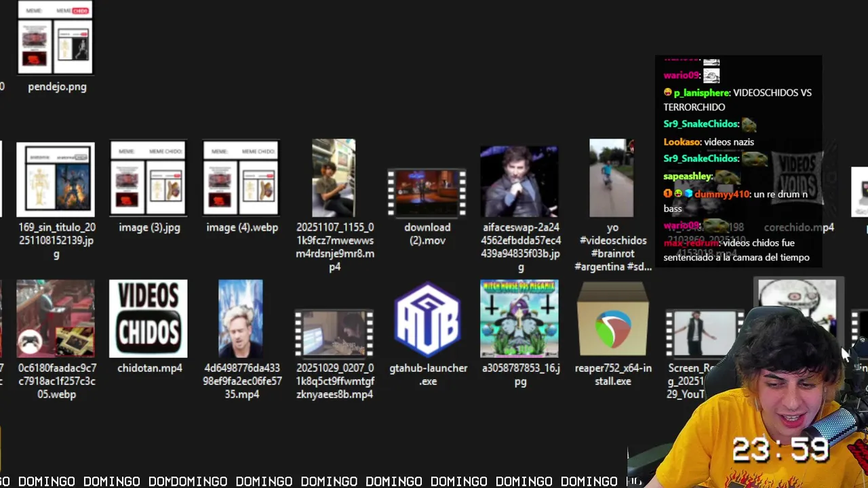Click the reaper752_x64-install.exe file name label

click(x=613, y=375)
